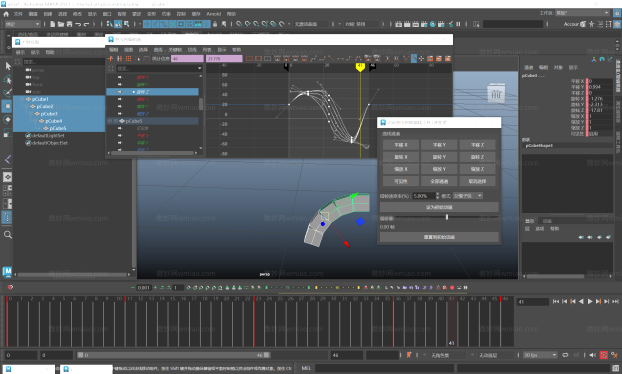Image resolution: width=622 pixels, height=374 pixels.
Task: Click the highlighted blue tangent icon in Graph Editor
Action: (x=414, y=58)
